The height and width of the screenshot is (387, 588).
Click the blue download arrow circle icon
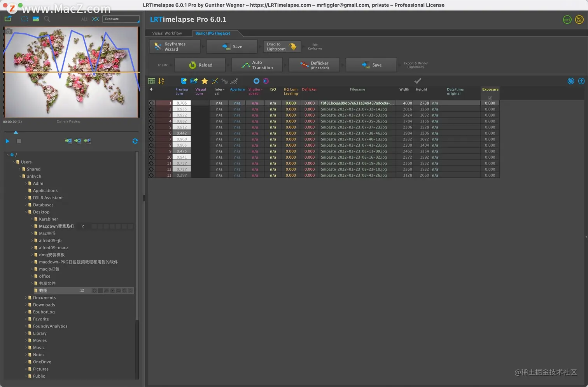click(x=581, y=81)
